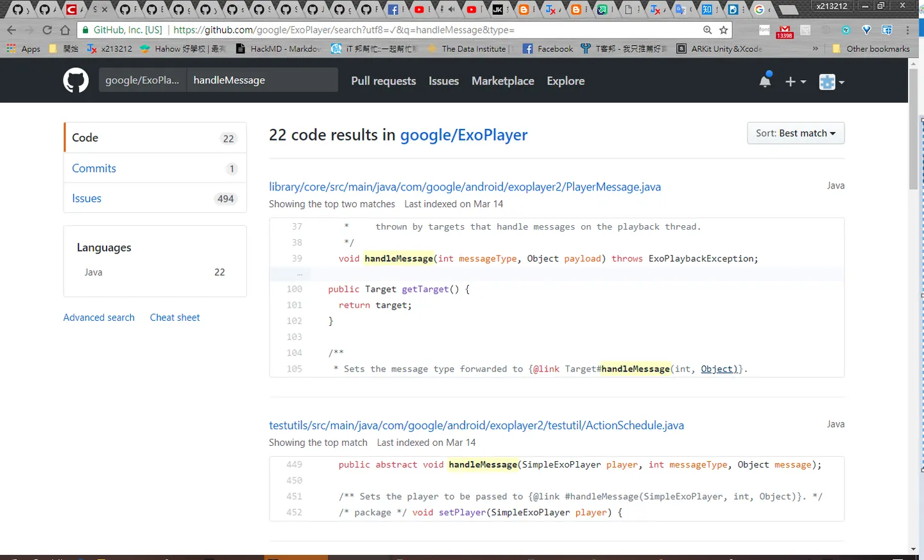
Task: Open the Apps shortcut in the bookmarks bar
Action: [24, 49]
